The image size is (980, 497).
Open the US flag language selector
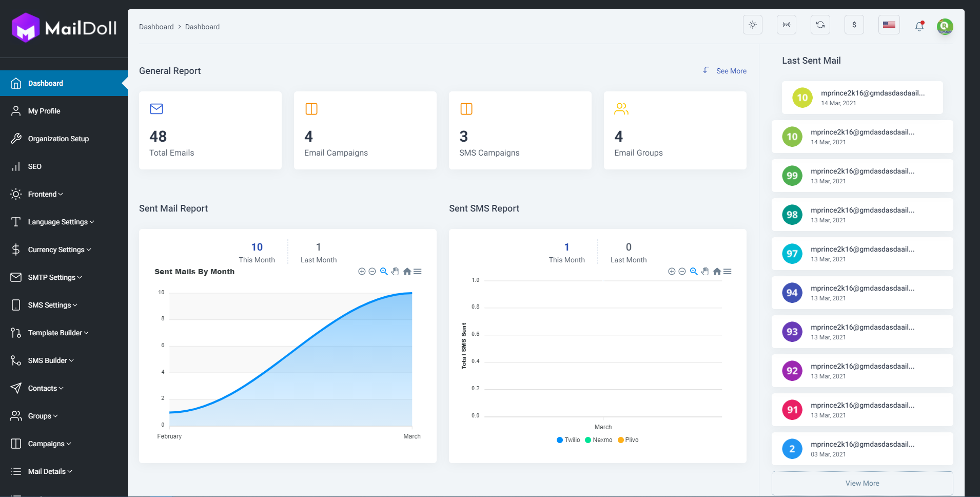(889, 25)
